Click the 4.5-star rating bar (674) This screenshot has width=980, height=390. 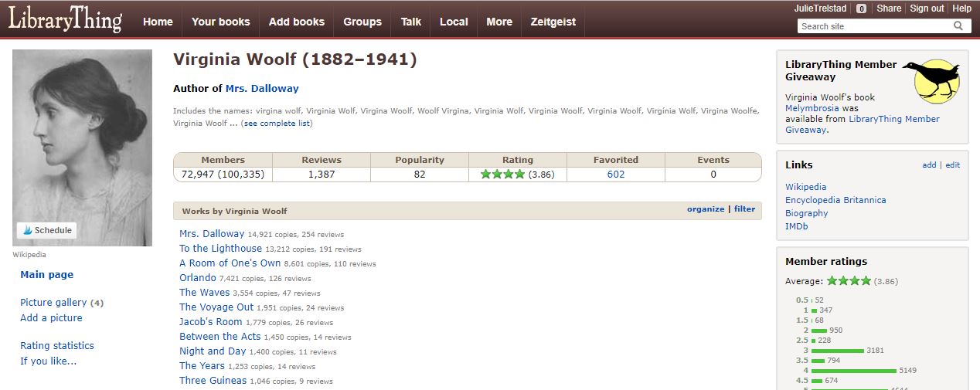coord(817,381)
